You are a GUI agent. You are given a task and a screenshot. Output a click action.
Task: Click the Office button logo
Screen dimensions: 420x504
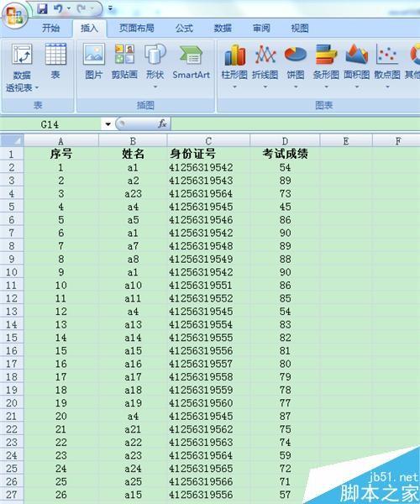pyautogui.click(x=14, y=15)
